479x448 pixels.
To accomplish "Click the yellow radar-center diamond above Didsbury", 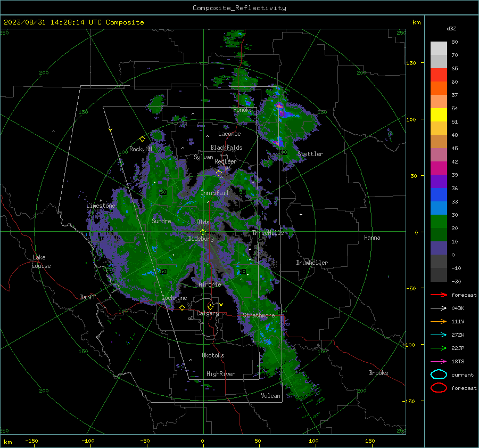I will point(203,232).
